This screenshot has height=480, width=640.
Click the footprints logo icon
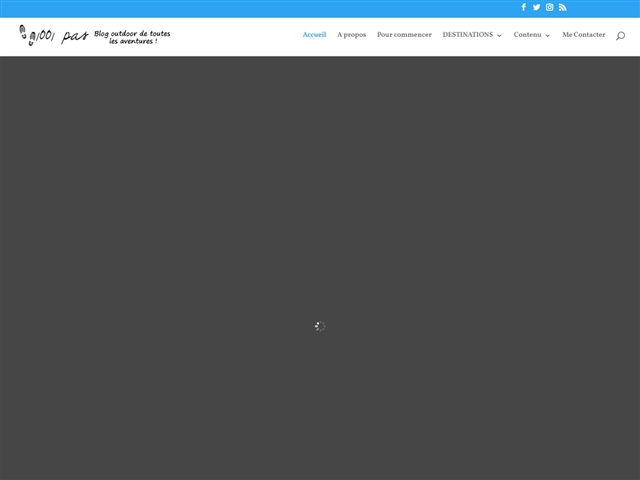point(24,35)
